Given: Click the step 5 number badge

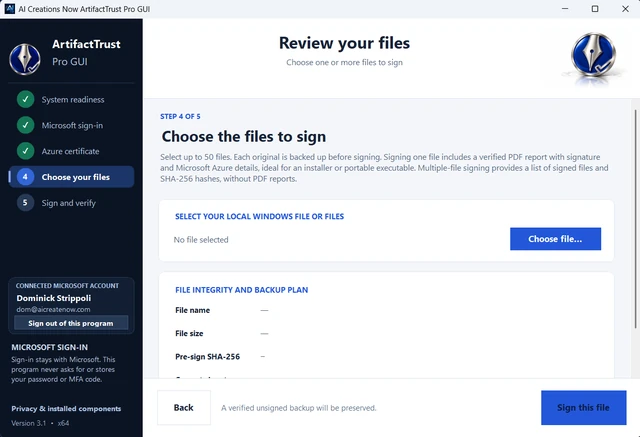Looking at the screenshot, I should tap(25, 202).
